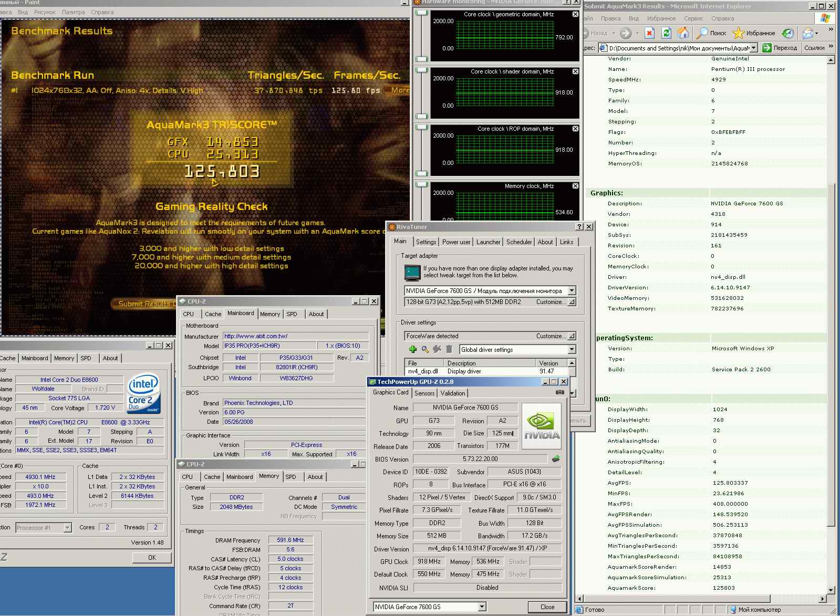
Task: Open SPD tab in CPU-Z Mainboard window
Action: [x=292, y=314]
